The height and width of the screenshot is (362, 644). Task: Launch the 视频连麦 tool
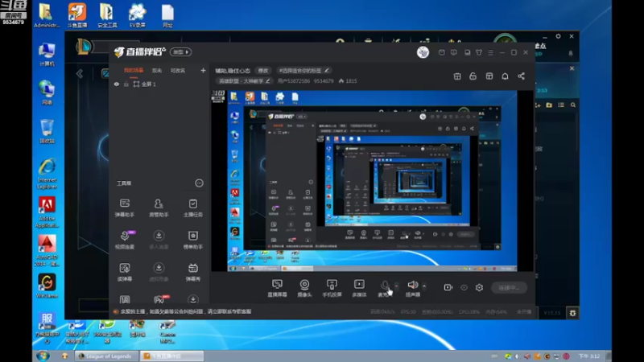125,240
